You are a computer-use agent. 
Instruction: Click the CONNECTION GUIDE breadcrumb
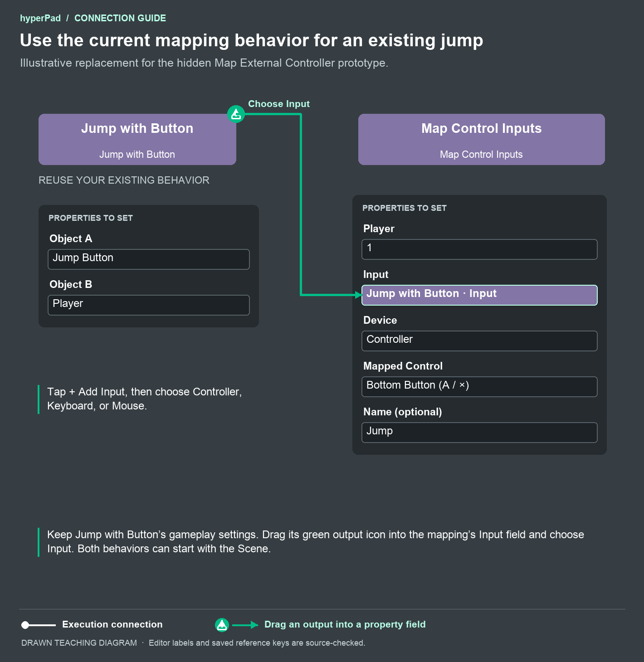(x=120, y=18)
